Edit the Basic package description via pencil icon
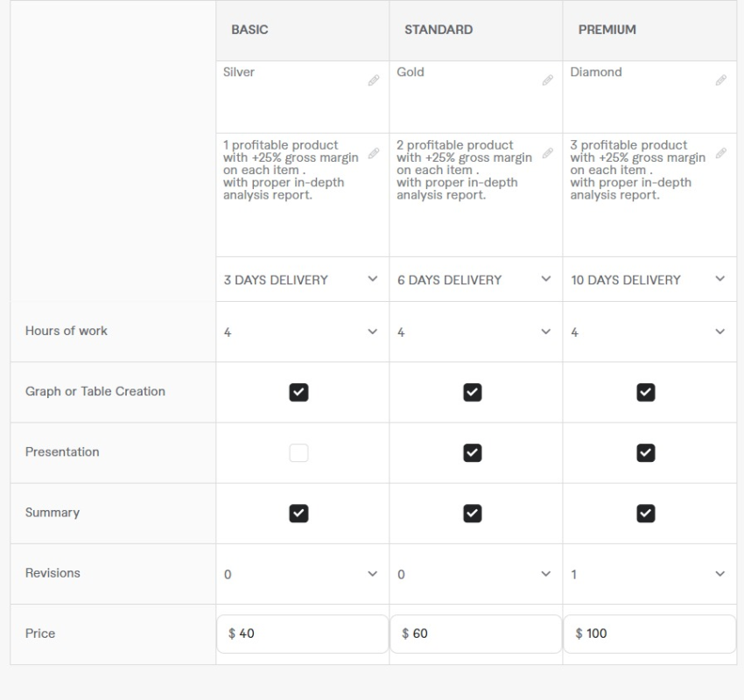Viewport: 744px width, 700px height. [x=374, y=153]
